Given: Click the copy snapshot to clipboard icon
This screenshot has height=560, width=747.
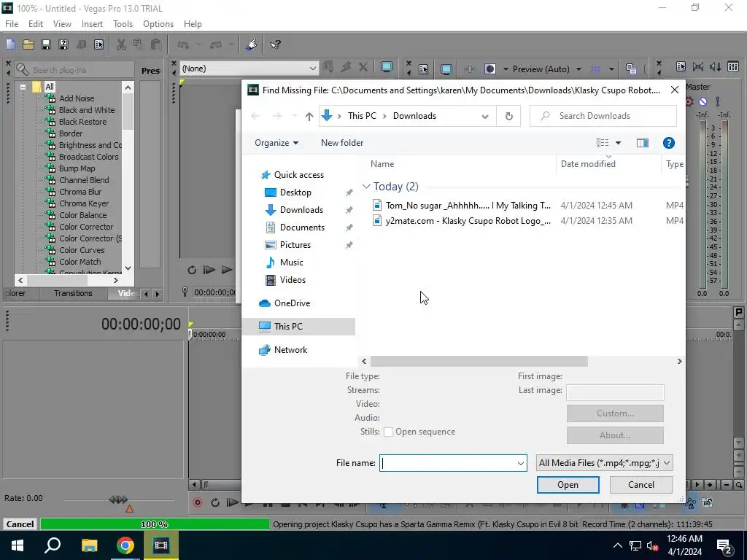Looking at the screenshot, I should coord(631,69).
